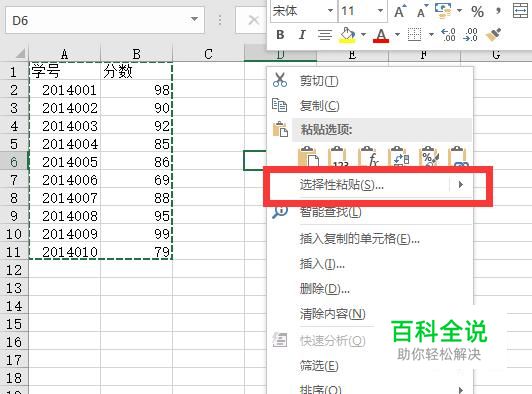Viewport: 532px width, 394px height.
Task: Open the accounting format dropdown arrow
Action: [x=459, y=11]
